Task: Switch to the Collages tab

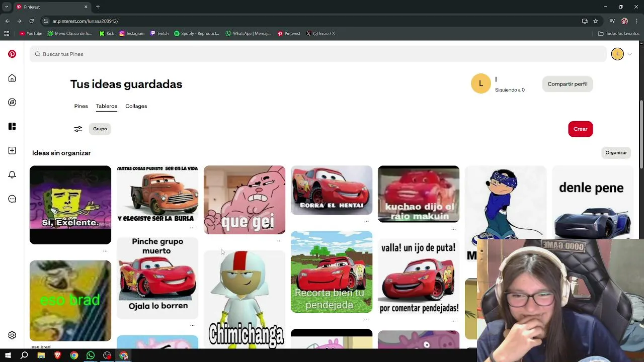Action: [x=136, y=106]
